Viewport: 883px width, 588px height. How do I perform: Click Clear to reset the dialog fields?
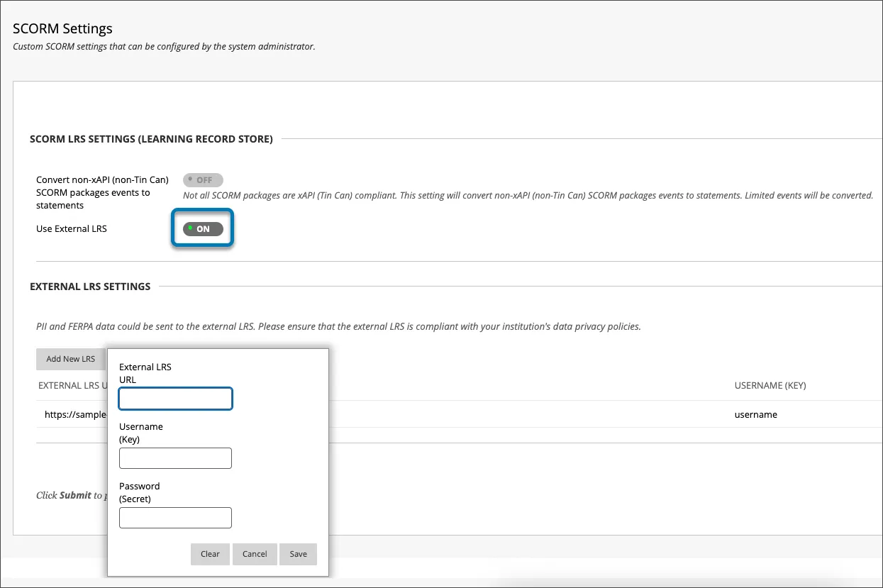210,554
